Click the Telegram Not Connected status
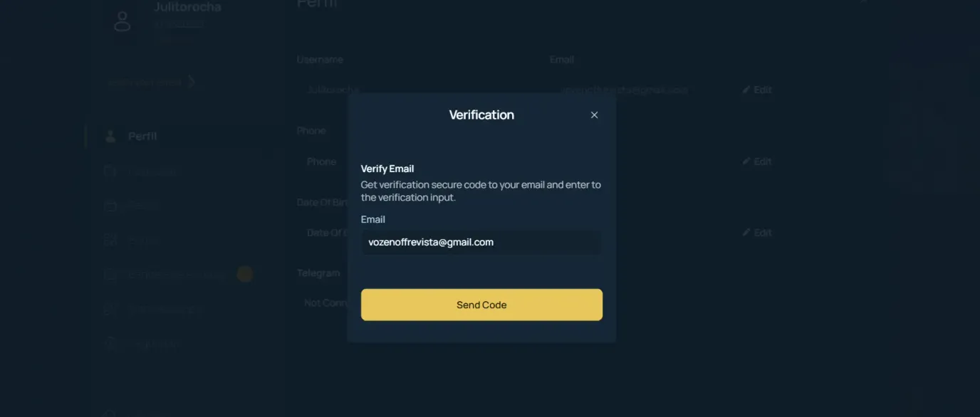980x417 pixels. [x=325, y=302]
